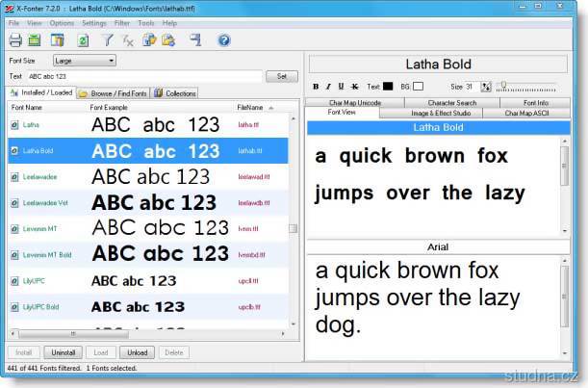Switch to Collections tab

175,93
